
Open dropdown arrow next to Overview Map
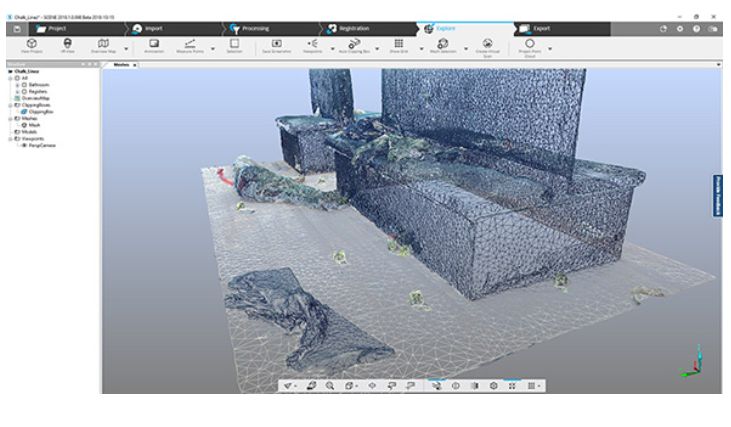coord(126,48)
